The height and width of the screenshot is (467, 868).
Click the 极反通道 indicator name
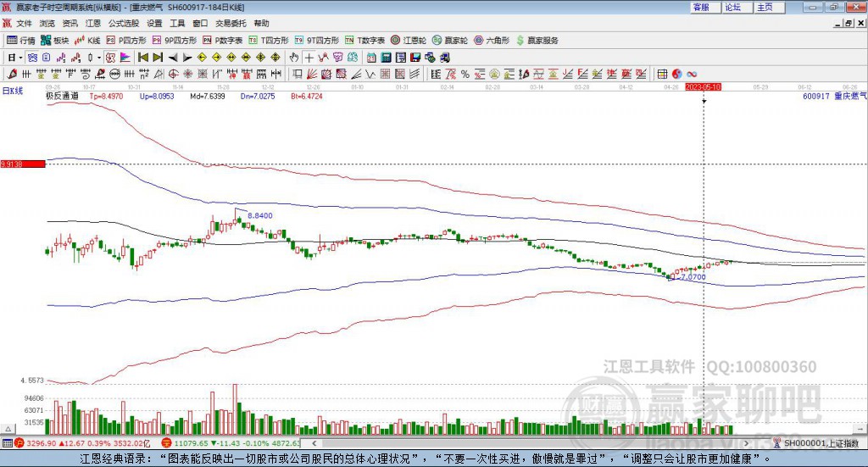coord(62,96)
